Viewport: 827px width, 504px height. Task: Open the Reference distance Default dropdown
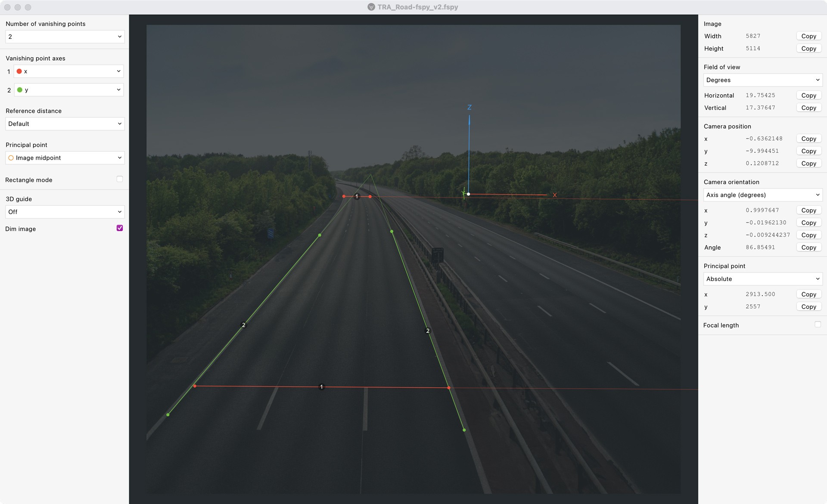[x=65, y=124]
